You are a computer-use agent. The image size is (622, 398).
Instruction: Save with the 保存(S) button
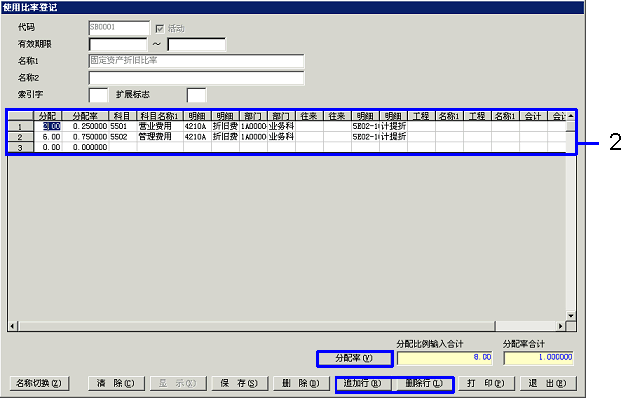click(x=240, y=383)
